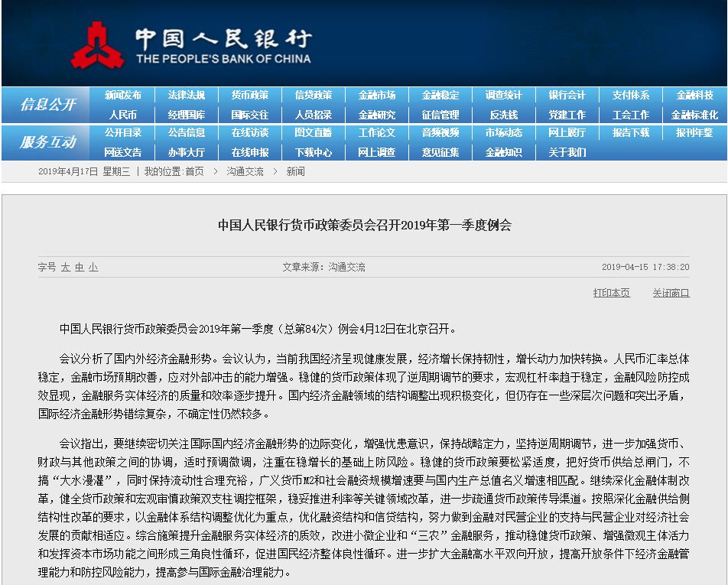Image resolution: width=728 pixels, height=585 pixels.
Task: Click 文章来源：沟通交流 source text
Action: point(323,268)
